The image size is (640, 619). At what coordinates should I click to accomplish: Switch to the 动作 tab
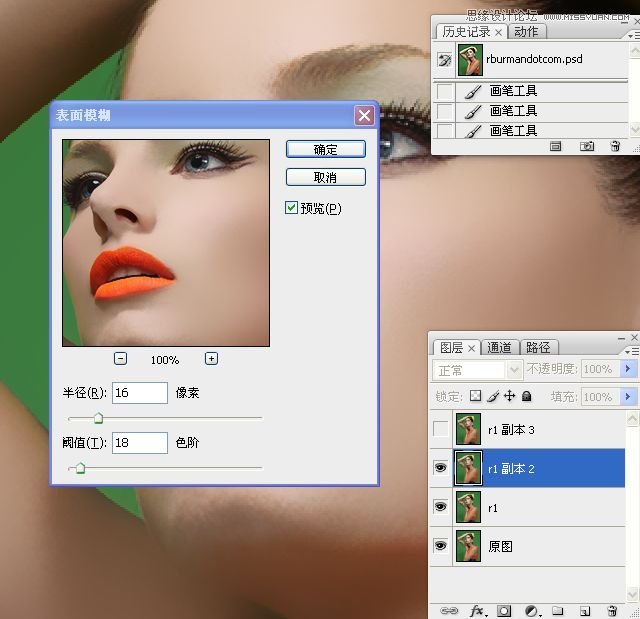526,31
